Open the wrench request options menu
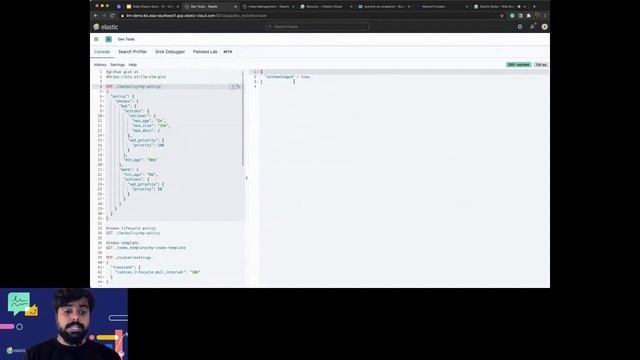 pos(238,87)
